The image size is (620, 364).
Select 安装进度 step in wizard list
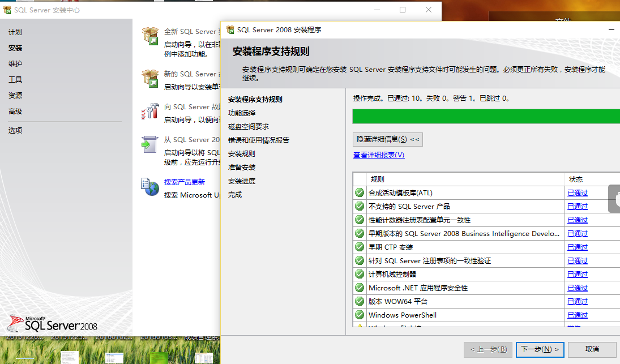pyautogui.click(x=242, y=181)
